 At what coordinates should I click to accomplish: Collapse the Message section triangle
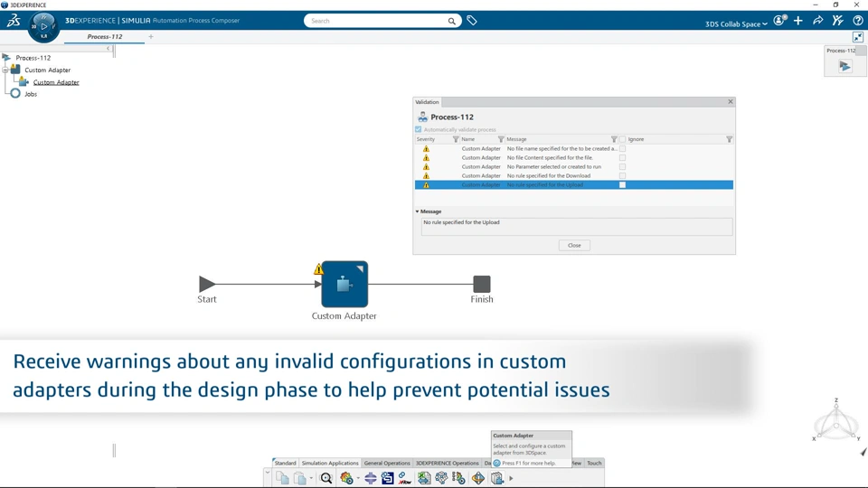pyautogui.click(x=418, y=211)
